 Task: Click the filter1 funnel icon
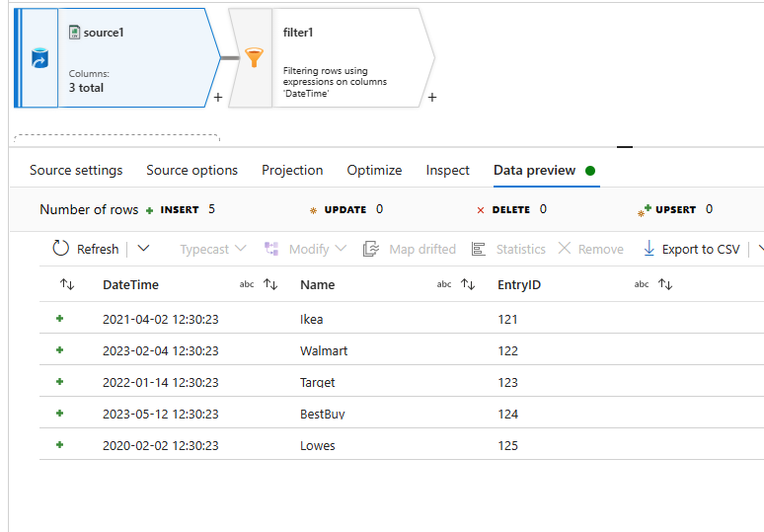click(254, 59)
